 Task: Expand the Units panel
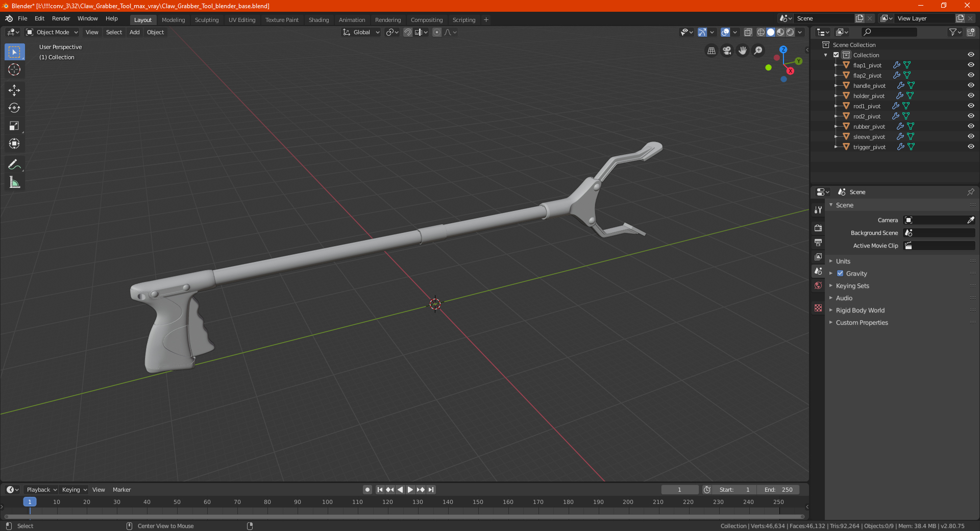[x=843, y=261]
